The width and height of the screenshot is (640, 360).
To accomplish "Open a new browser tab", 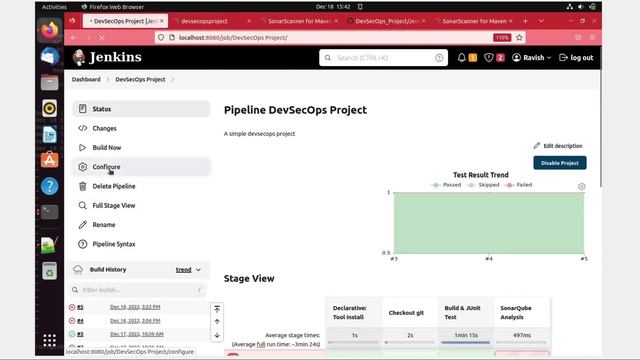I will pos(525,21).
